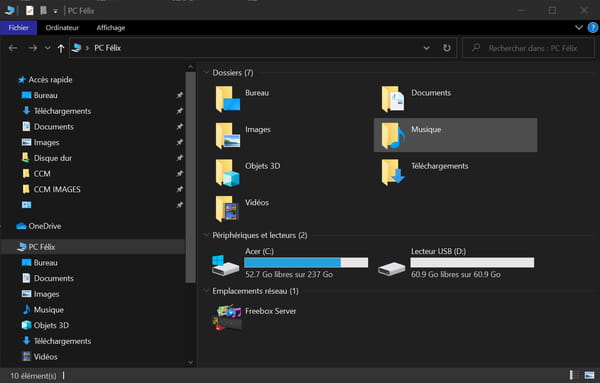Image resolution: width=600 pixels, height=383 pixels.
Task: Open Images under PC Félix tree
Action: 46,294
